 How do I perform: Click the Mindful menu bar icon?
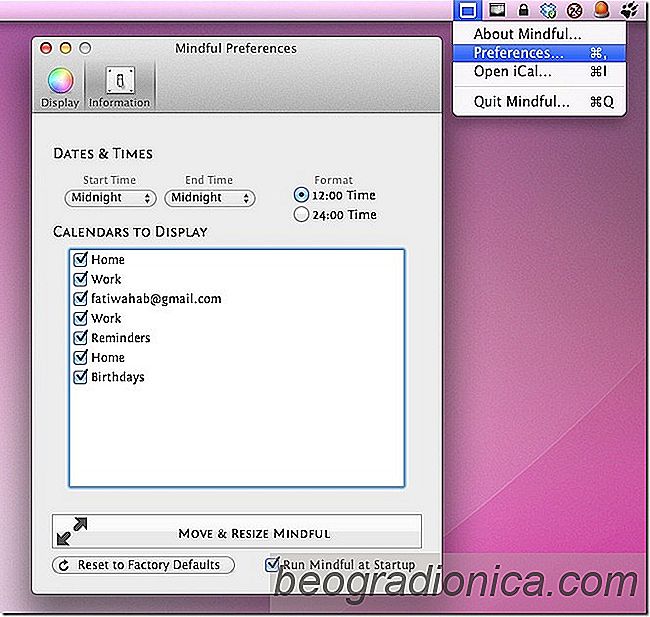point(468,10)
